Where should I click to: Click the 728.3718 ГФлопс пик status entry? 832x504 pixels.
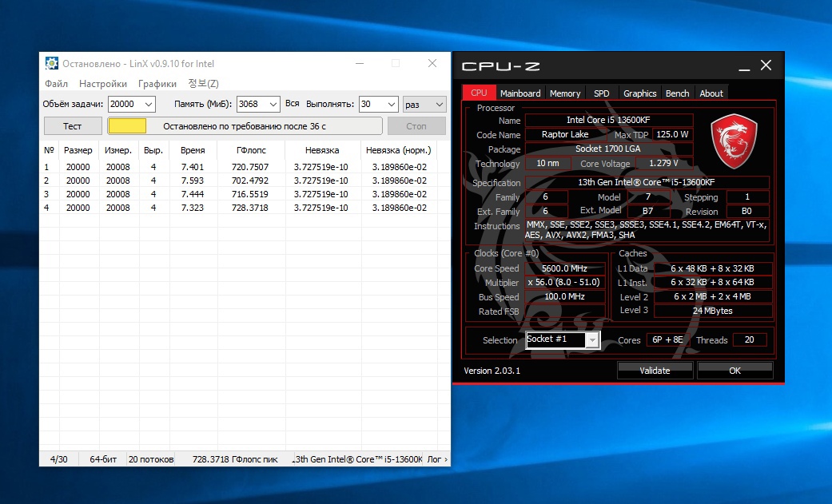point(235,459)
